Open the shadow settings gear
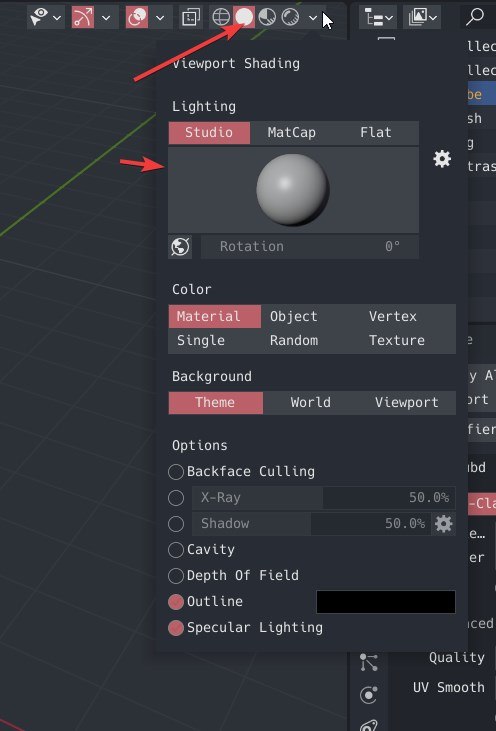The width and height of the screenshot is (496, 731). point(443,524)
